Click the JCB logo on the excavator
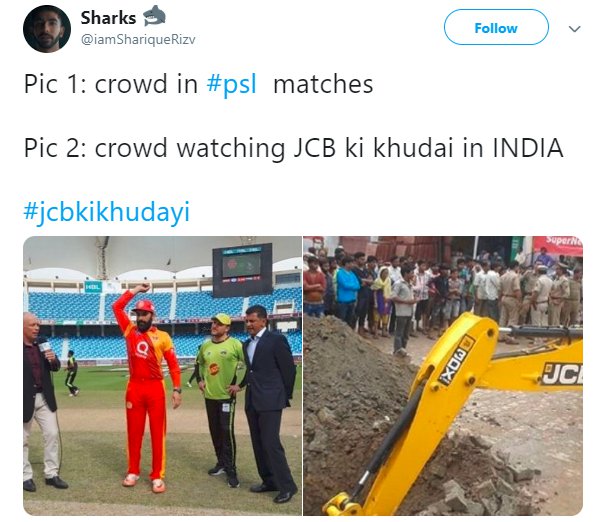 (x=563, y=374)
